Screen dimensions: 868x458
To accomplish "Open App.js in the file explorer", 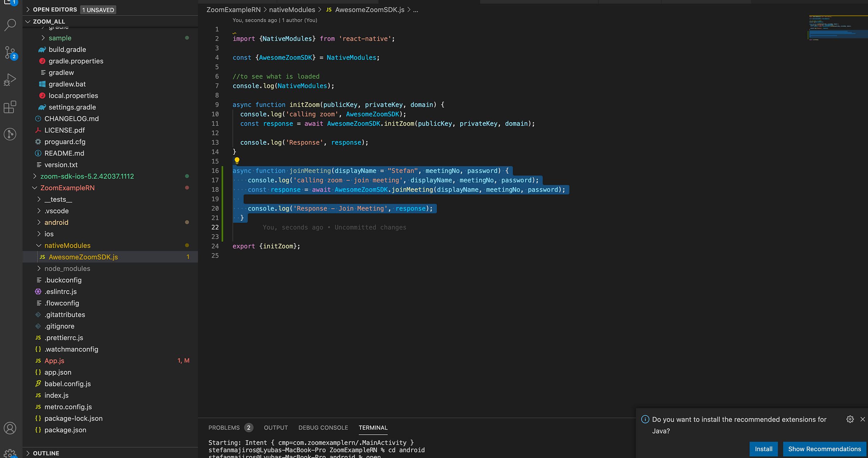I will pos(54,361).
